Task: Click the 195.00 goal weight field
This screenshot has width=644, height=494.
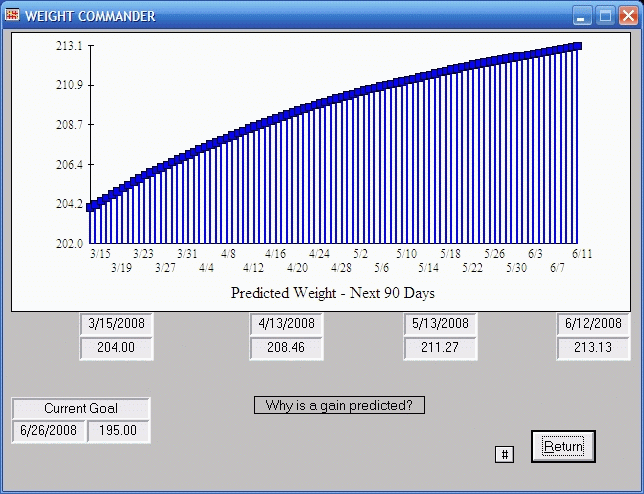Action: (118, 431)
